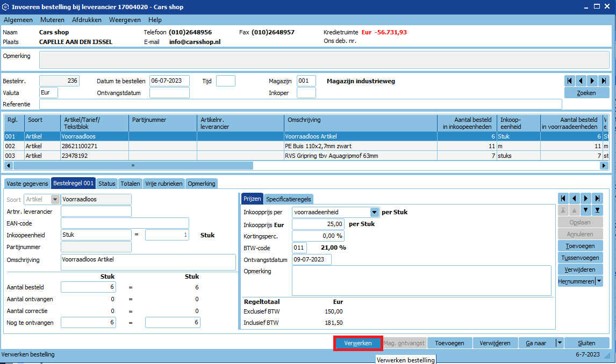Jump to last order line above Opslaan
616x364 pixels.
click(598, 198)
